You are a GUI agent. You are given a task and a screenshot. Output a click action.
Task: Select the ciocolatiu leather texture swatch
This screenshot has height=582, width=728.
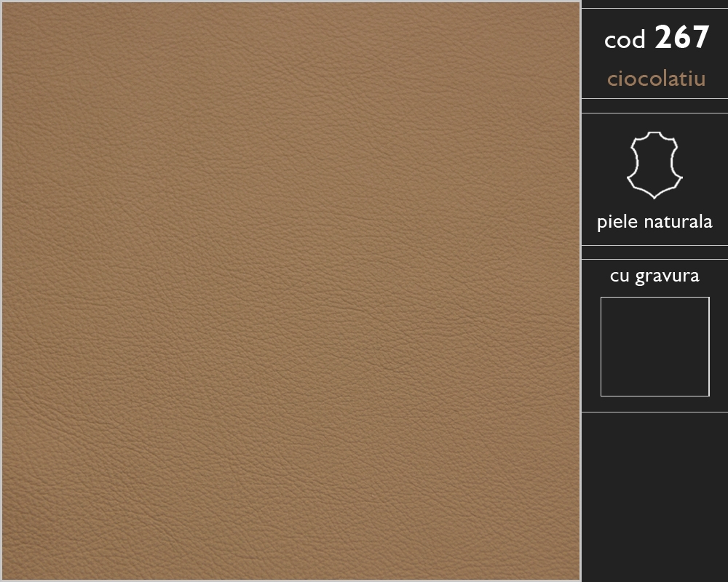pos(291,291)
